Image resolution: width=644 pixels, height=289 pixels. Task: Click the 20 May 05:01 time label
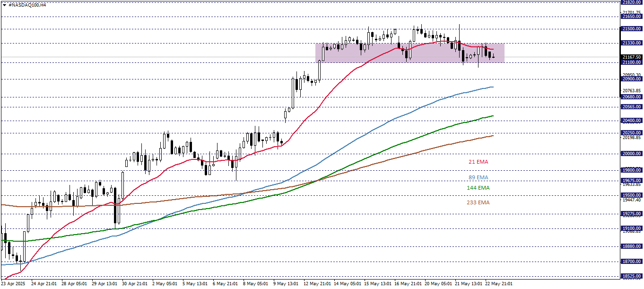pos(437,284)
